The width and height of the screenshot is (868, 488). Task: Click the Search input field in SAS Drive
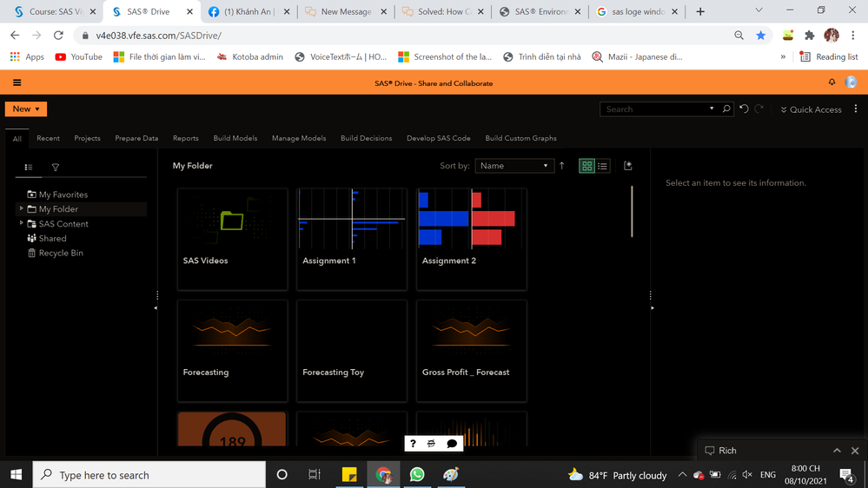(655, 109)
